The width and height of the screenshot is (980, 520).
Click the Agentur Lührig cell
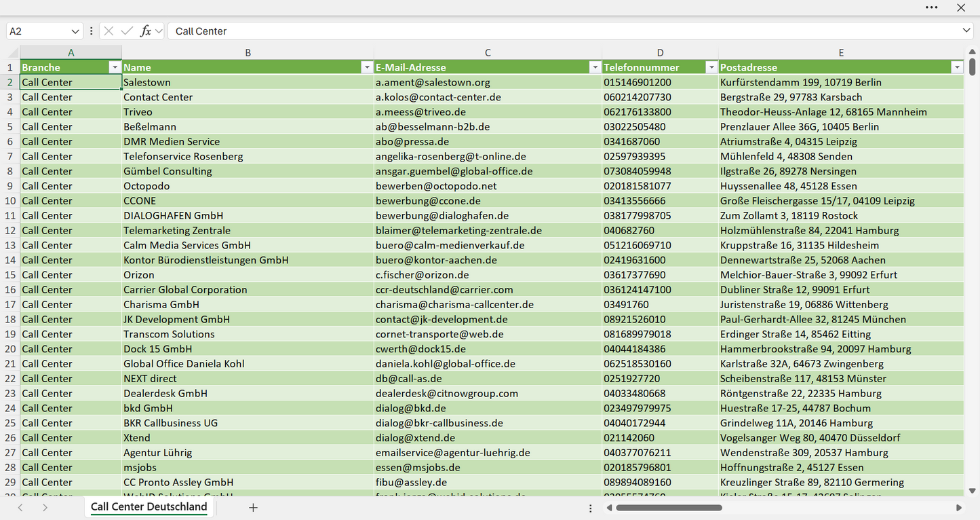(x=248, y=453)
